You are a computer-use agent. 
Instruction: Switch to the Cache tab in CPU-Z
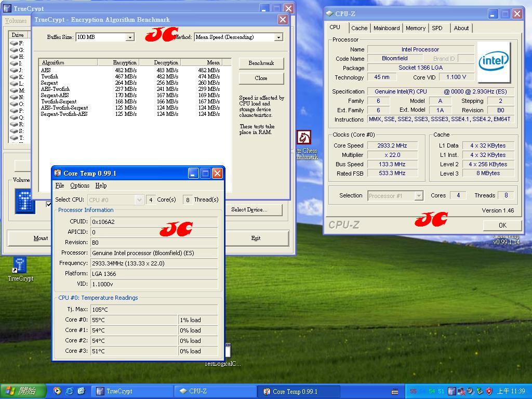pyautogui.click(x=360, y=28)
